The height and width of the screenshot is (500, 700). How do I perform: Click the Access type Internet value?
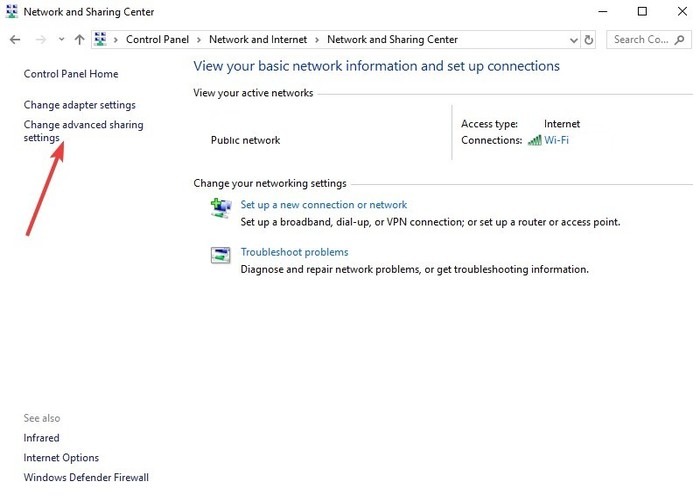pyautogui.click(x=562, y=124)
